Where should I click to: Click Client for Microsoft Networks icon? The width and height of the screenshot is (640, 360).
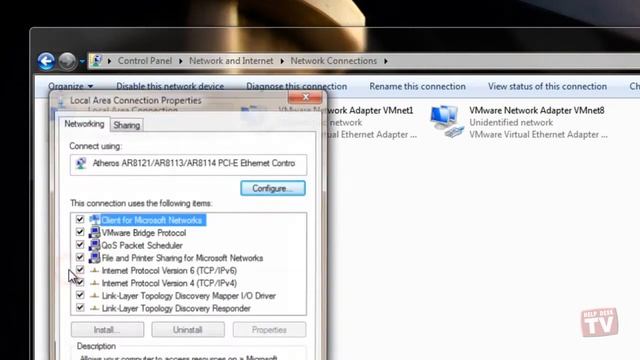pos(94,220)
